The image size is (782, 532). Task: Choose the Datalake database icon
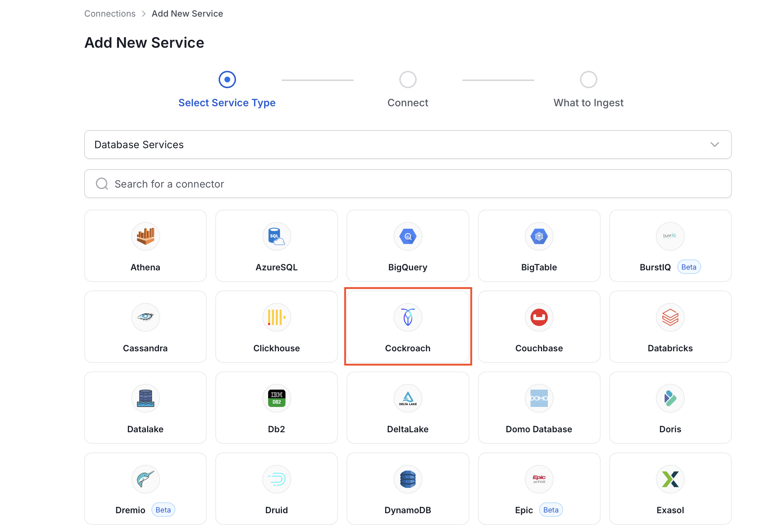pos(145,398)
